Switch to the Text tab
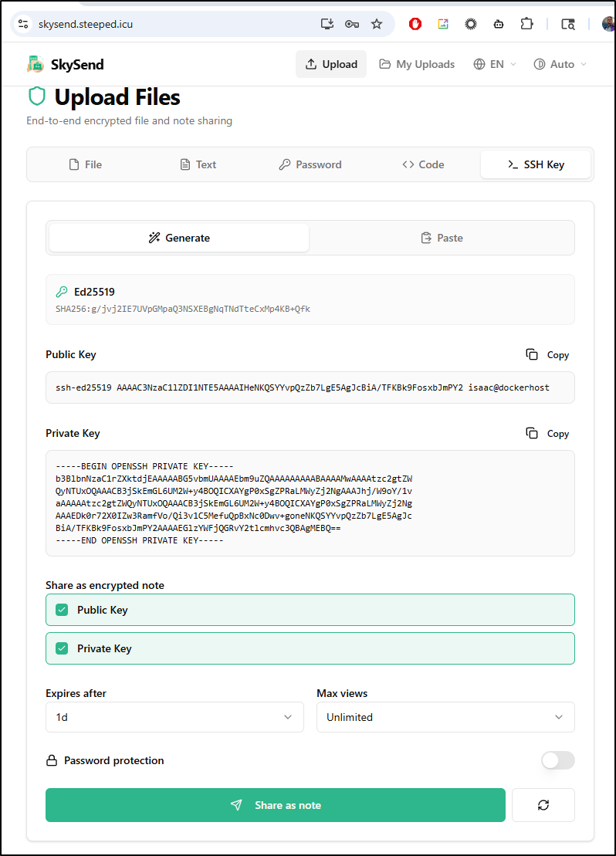The height and width of the screenshot is (856, 616). click(198, 164)
